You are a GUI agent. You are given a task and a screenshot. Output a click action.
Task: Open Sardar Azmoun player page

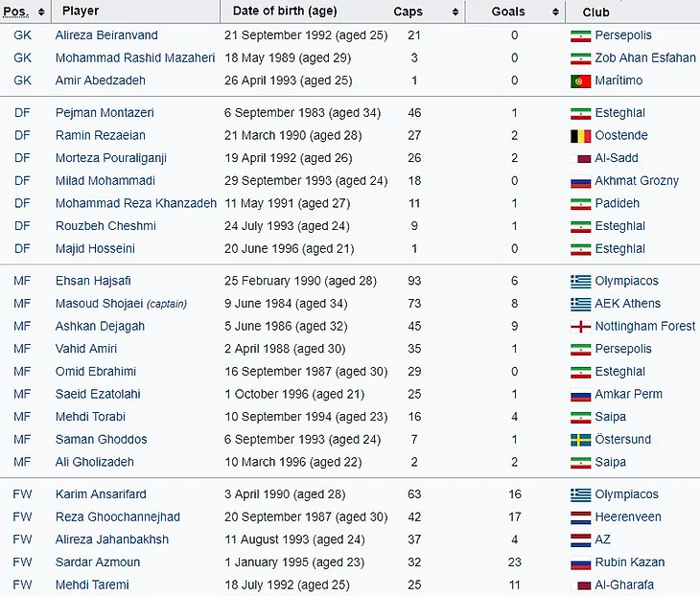click(x=98, y=562)
